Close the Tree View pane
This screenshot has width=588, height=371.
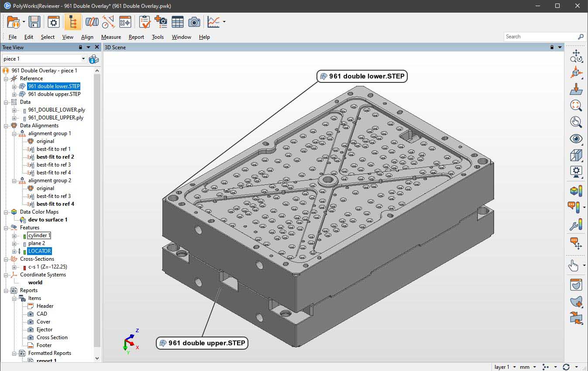pos(97,47)
